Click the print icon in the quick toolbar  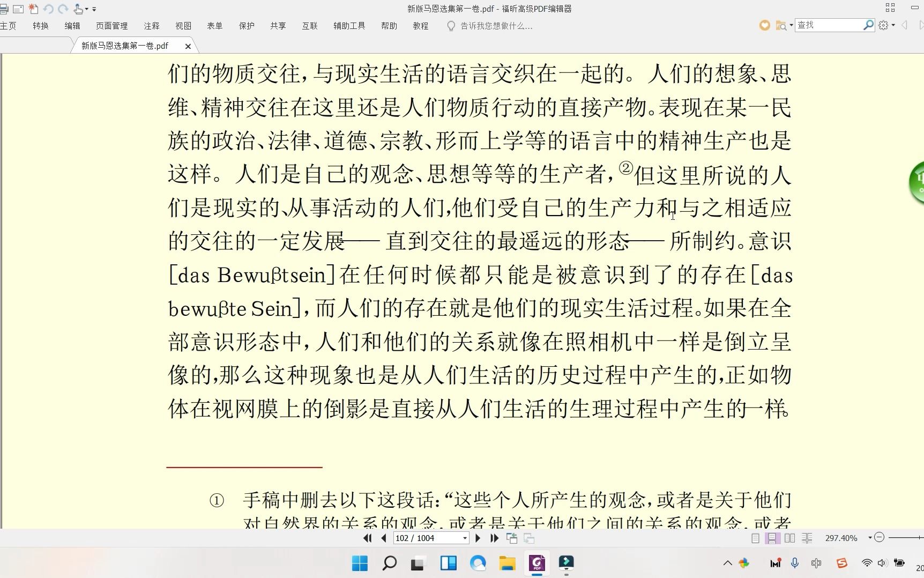tap(3, 9)
